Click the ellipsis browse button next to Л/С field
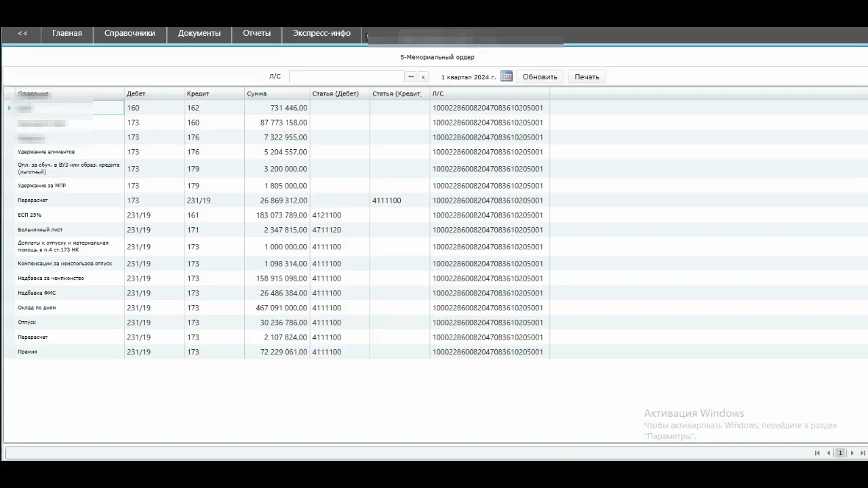 click(410, 77)
